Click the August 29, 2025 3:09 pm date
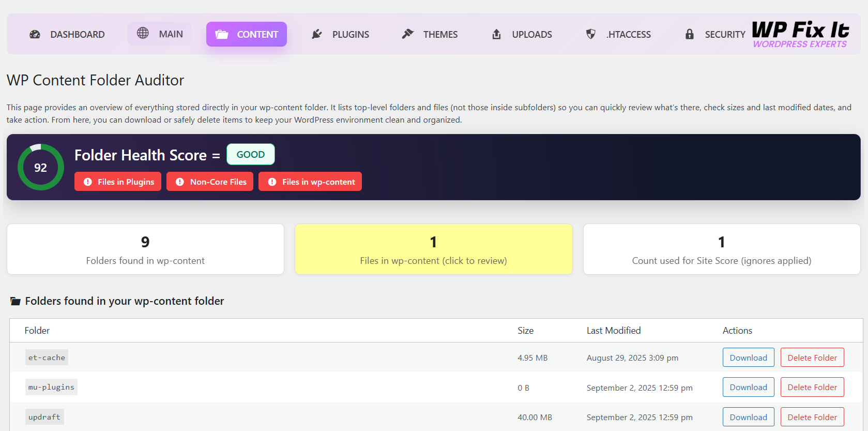The width and height of the screenshot is (868, 431). [632, 358]
